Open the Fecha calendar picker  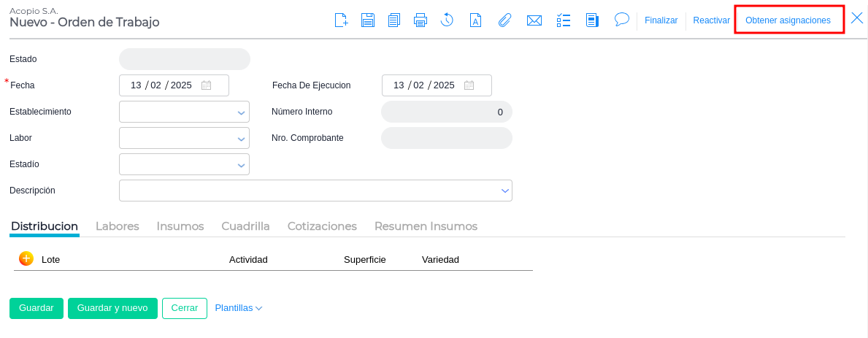click(207, 85)
